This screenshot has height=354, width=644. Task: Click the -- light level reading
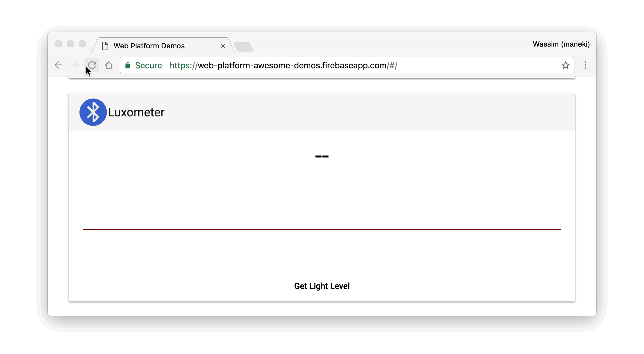click(322, 156)
